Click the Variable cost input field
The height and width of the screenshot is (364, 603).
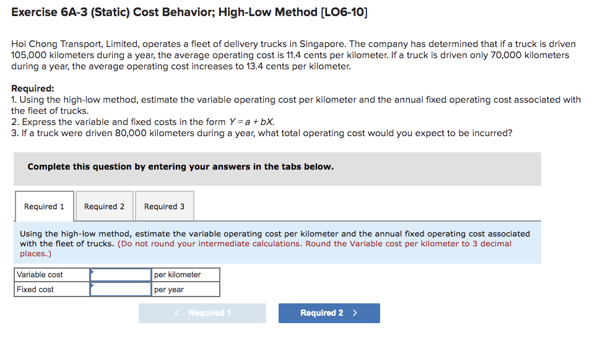[121, 274]
